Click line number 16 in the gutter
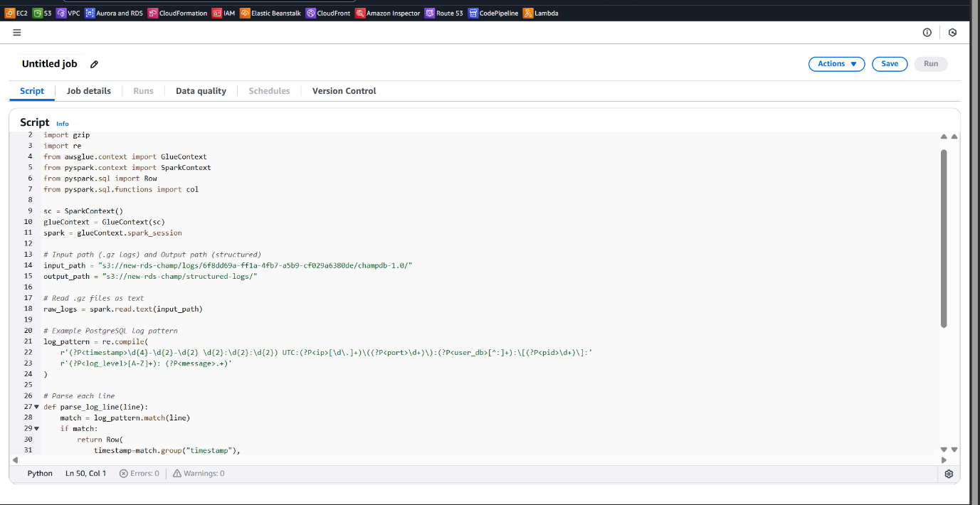Screen dimensions: 980x505 pos(28,287)
